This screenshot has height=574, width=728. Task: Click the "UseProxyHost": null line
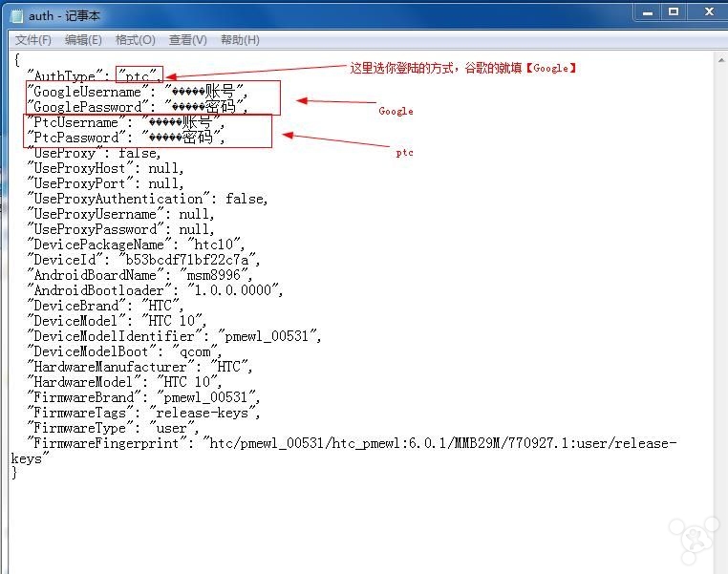[105, 168]
